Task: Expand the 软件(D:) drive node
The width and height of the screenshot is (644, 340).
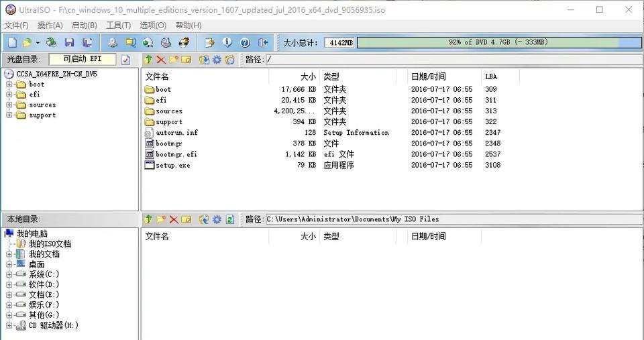Action: point(9,284)
